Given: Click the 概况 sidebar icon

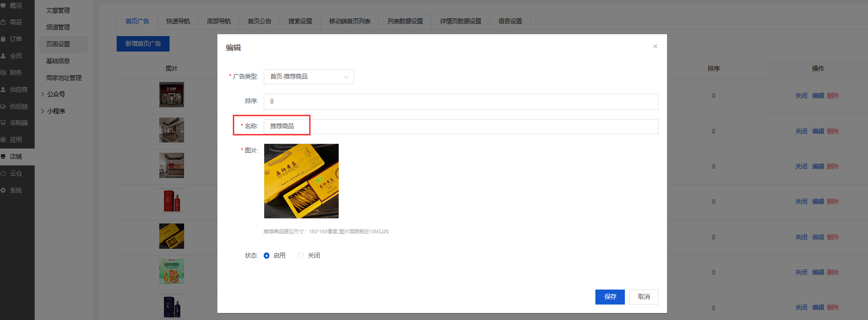Looking at the screenshot, I should 3,6.
